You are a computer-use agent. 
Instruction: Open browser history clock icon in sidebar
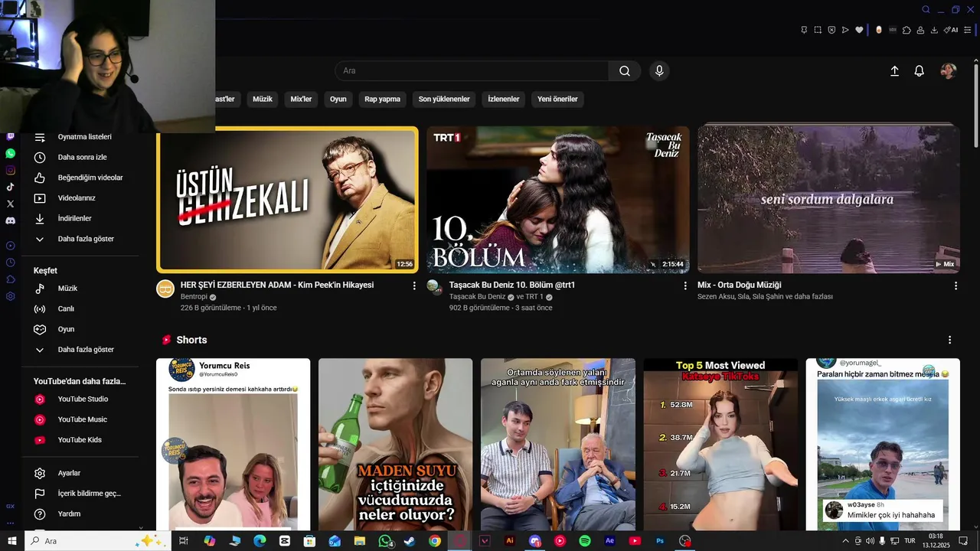click(10, 262)
